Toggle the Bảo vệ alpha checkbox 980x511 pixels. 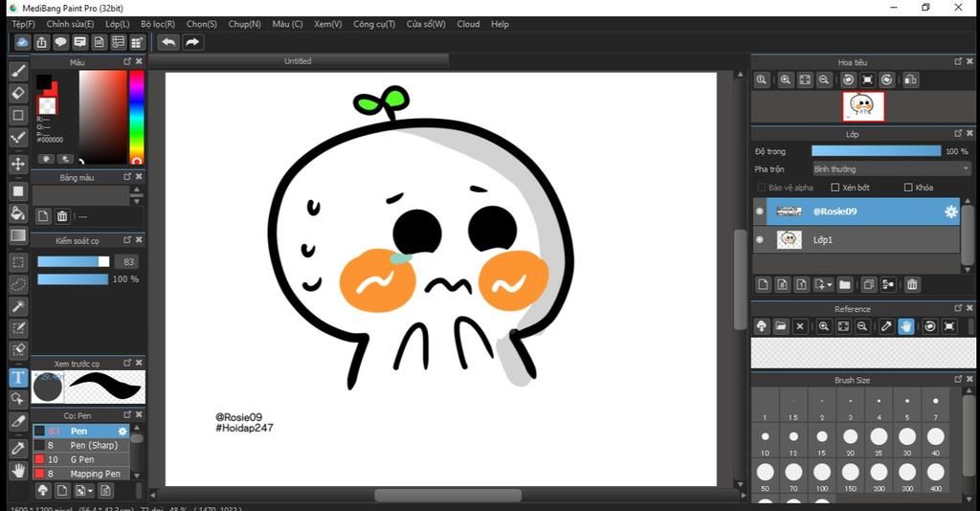pyautogui.click(x=761, y=188)
